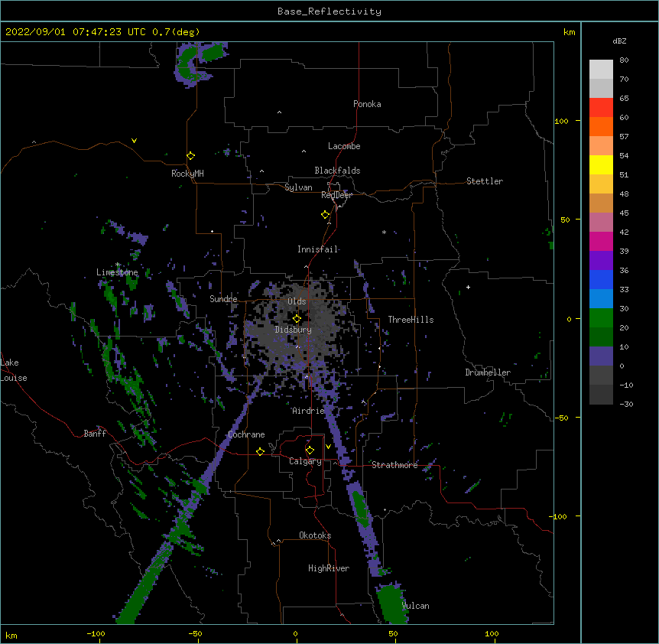This screenshot has width=659, height=644.
Task: Click the Didsbury label
Action: [x=294, y=330]
